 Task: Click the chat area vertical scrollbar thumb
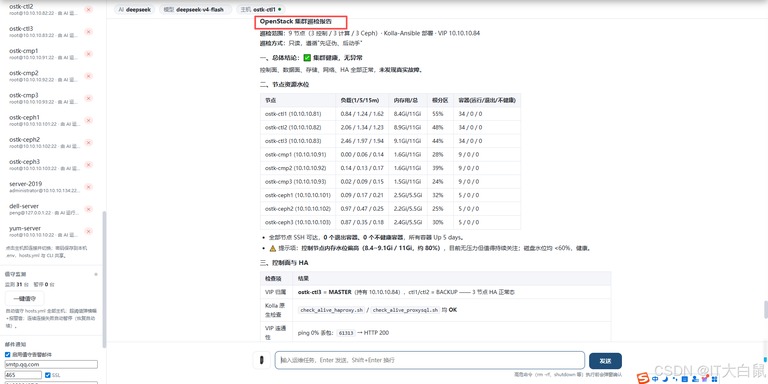(x=765, y=310)
